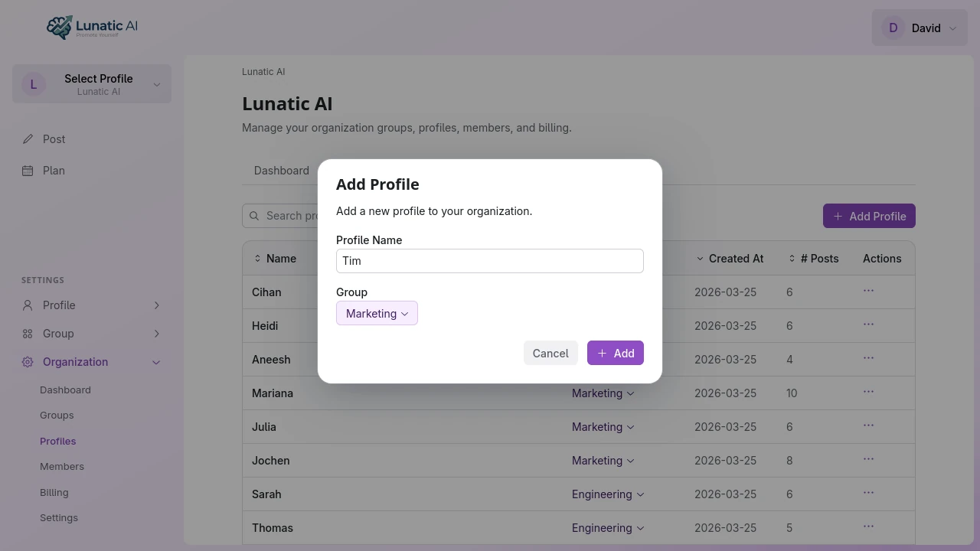Screen dimensions: 980x551
Task: Click the Lunatic AI breadcrumb
Action: (x=263, y=71)
